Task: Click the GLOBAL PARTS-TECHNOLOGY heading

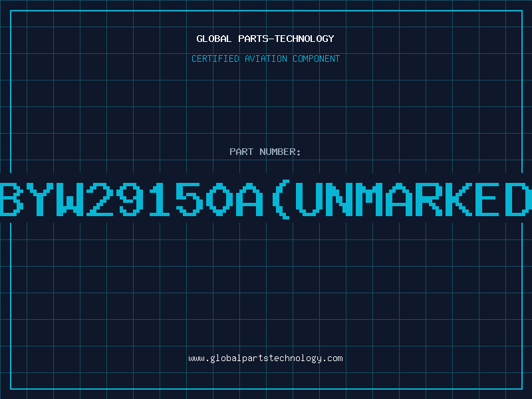Action: point(265,39)
